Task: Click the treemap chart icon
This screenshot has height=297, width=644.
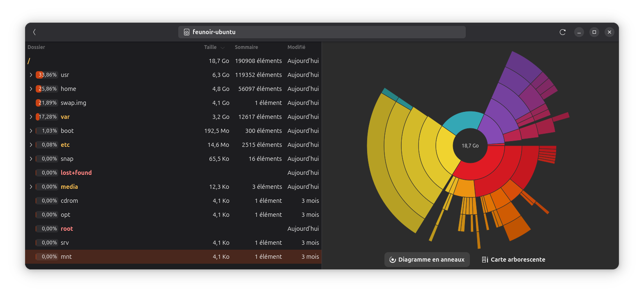Action: tap(485, 260)
